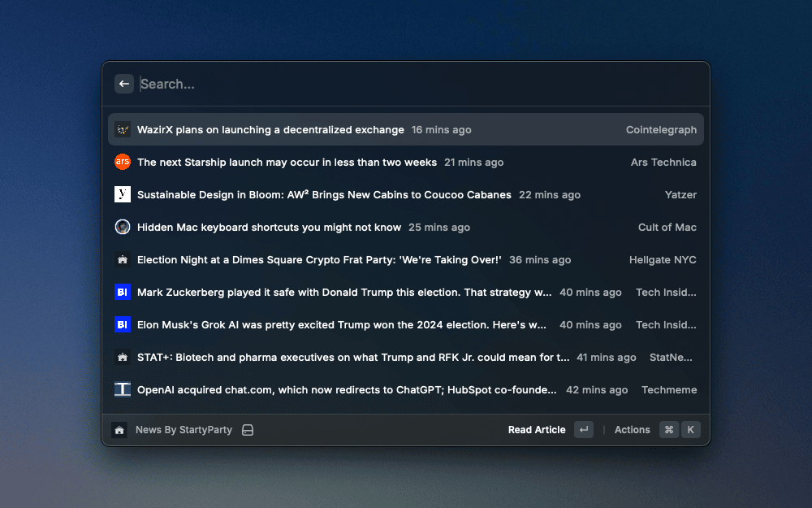The image size is (812, 508).
Task: Click the BI icon on the Elon Musk row
Action: click(123, 324)
